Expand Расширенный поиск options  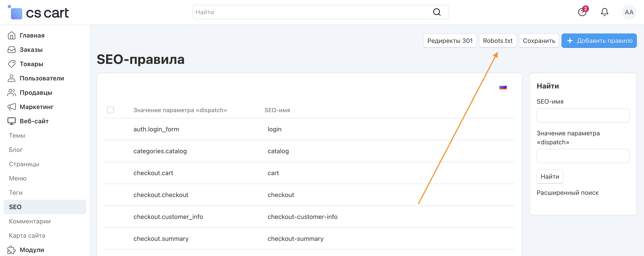click(x=567, y=193)
